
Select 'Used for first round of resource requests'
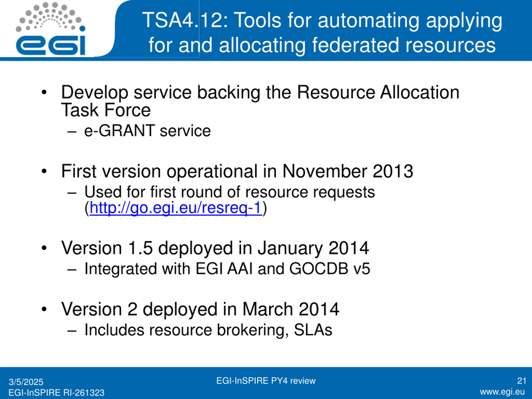[x=229, y=192]
